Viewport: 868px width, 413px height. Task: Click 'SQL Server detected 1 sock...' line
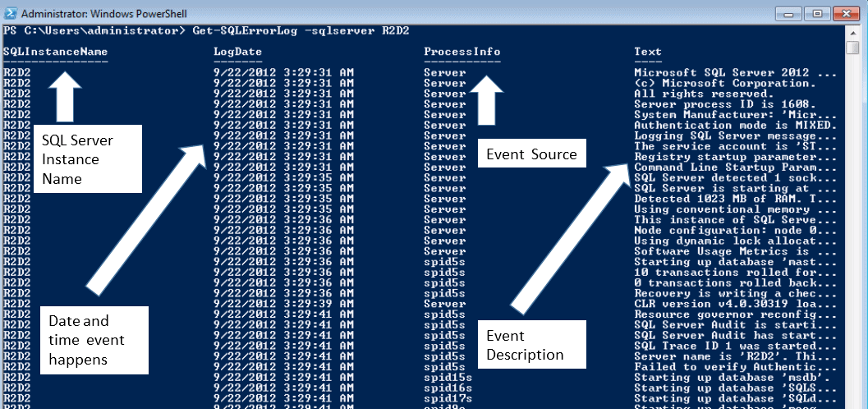(735, 178)
